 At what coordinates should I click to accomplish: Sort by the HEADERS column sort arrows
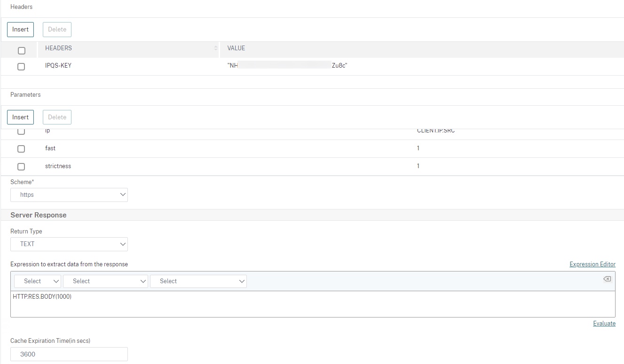pyautogui.click(x=216, y=48)
